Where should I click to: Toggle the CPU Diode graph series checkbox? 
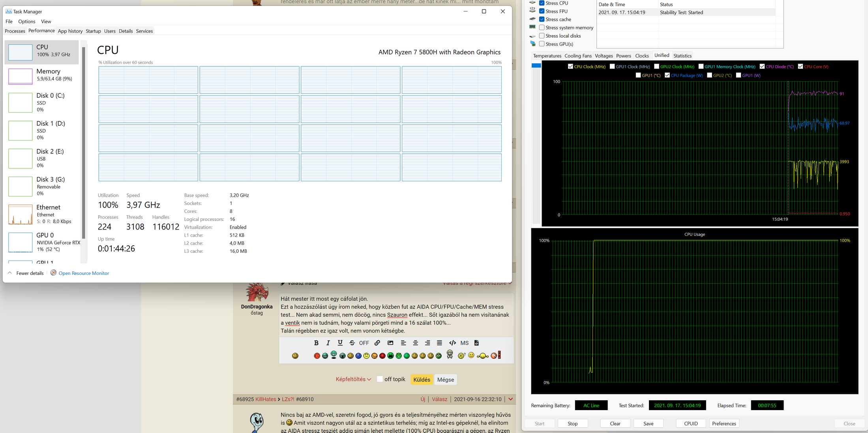762,66
